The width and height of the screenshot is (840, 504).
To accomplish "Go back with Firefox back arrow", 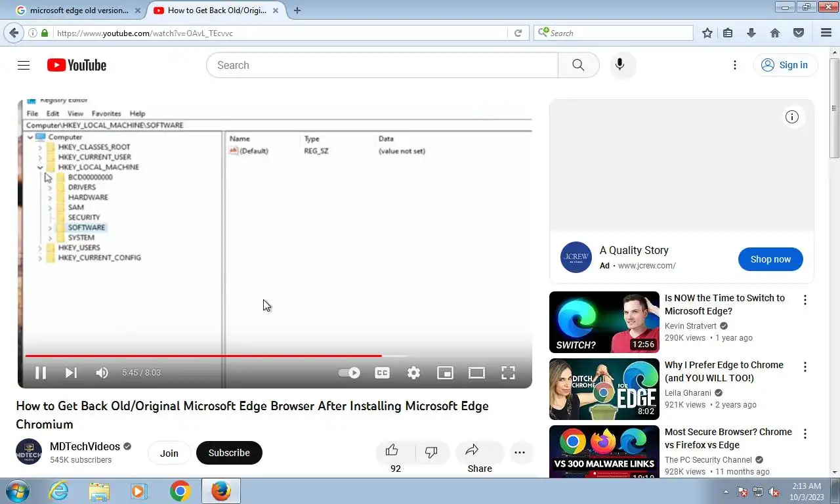I will click(x=14, y=33).
